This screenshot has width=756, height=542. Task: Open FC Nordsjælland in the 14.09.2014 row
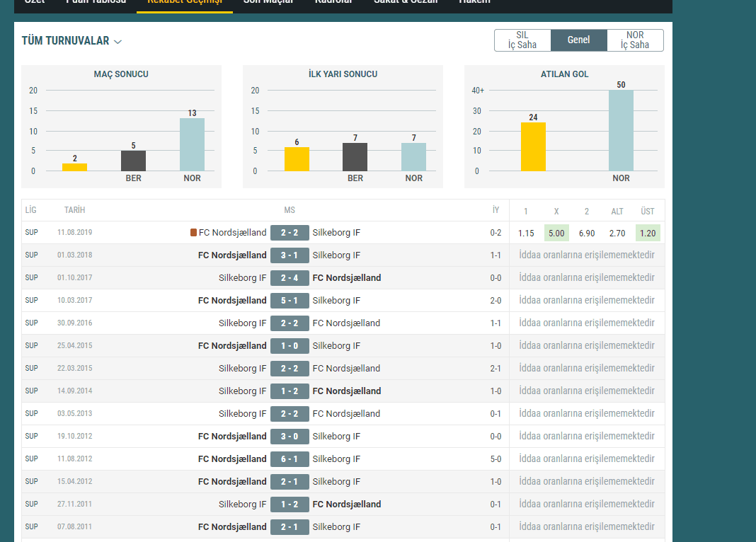(347, 391)
